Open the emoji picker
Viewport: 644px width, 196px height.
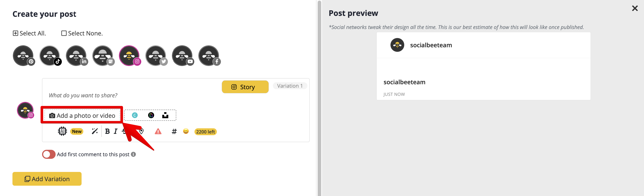(x=186, y=131)
